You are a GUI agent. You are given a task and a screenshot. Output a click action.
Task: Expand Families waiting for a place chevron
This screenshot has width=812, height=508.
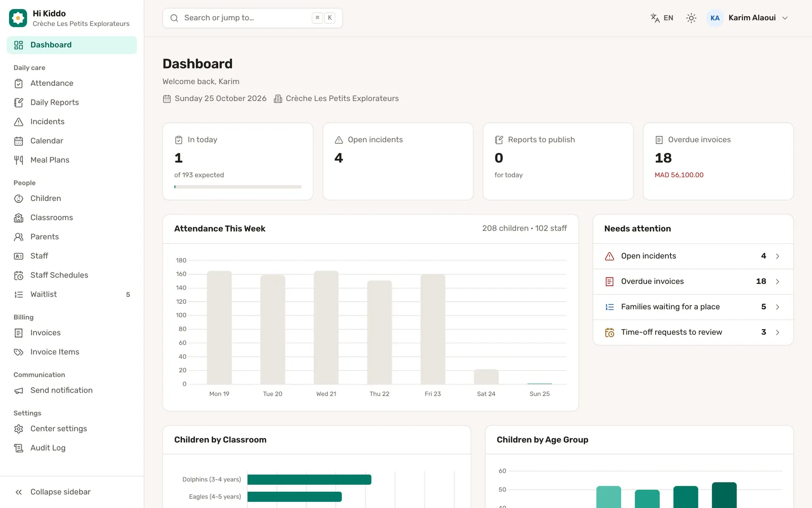pyautogui.click(x=777, y=307)
